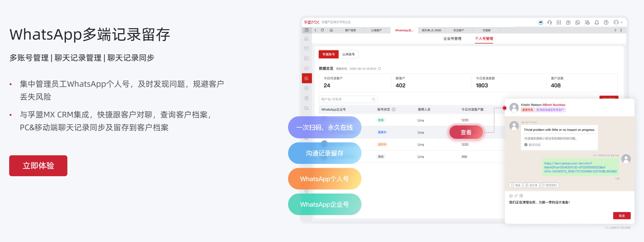This screenshot has width=644, height=242.
Task: Open sidebar WhatsApp icon
Action: 307,78
